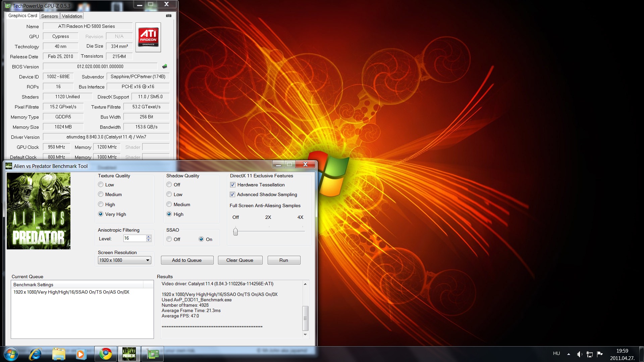Click the GPU-Z graphics card taskbar icon

point(153,354)
